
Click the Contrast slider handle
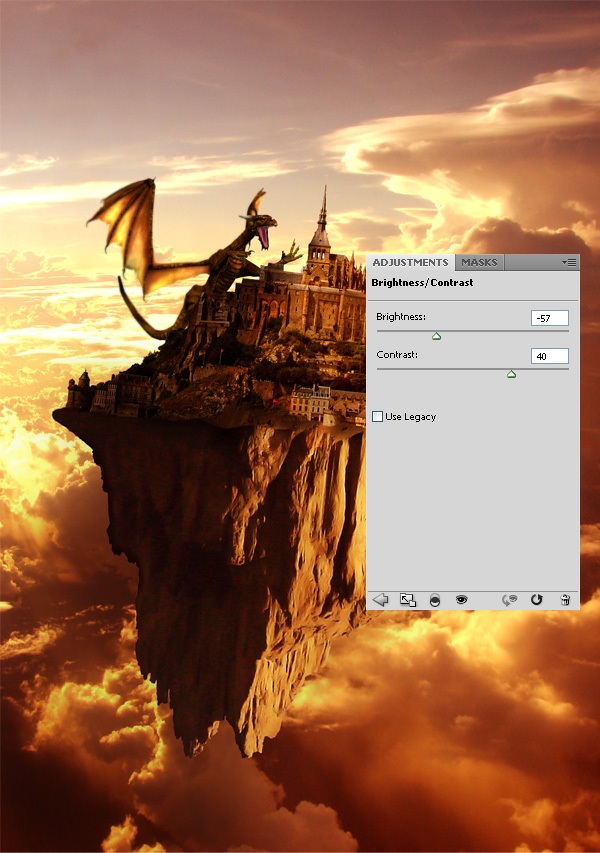coord(511,374)
